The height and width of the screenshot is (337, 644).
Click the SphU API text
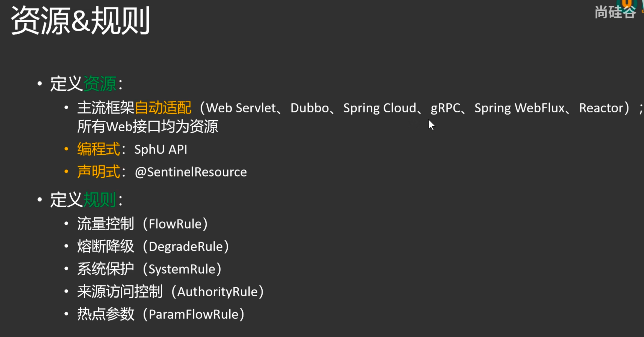point(161,149)
